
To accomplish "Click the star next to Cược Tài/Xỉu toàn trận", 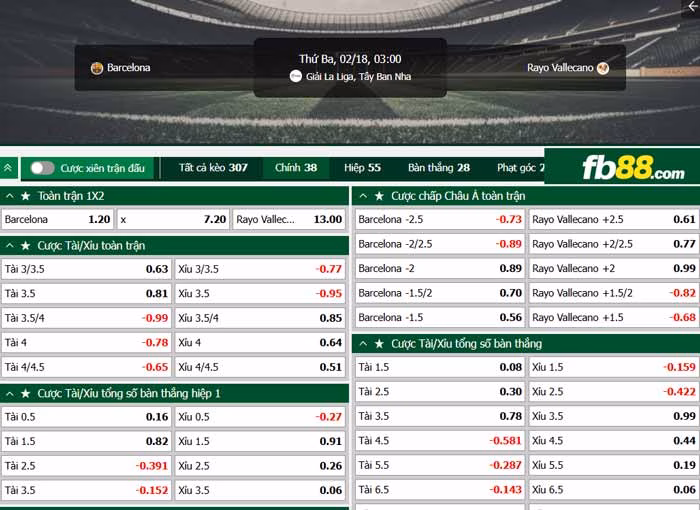I will [x=26, y=246].
